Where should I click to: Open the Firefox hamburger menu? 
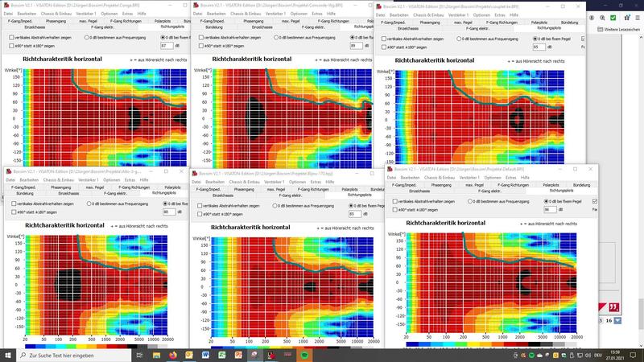point(638,18)
